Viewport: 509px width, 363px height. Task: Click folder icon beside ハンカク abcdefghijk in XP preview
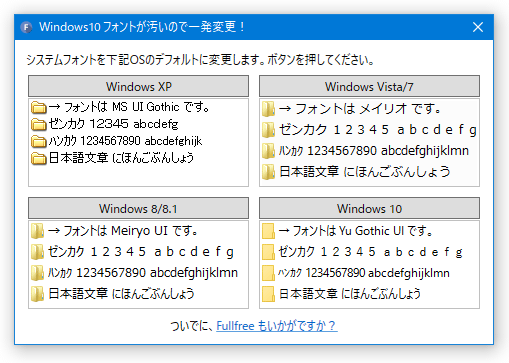tap(39, 141)
